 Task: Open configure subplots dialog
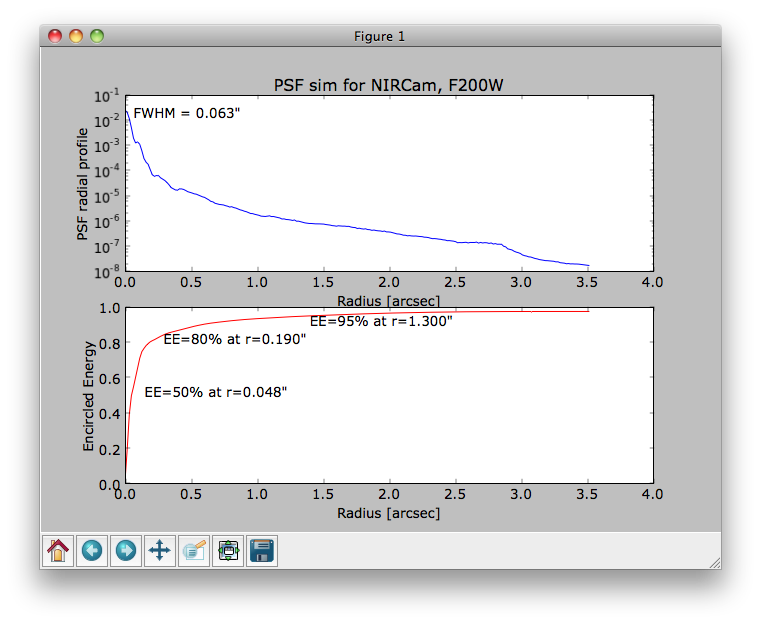coord(228,551)
